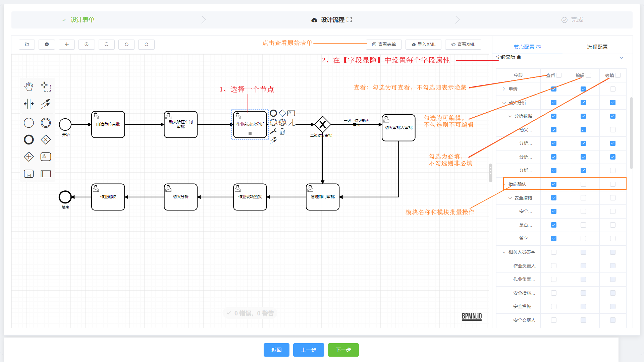
Task: Click the new diagram plus-circle toolbar icon
Action: pos(47,44)
